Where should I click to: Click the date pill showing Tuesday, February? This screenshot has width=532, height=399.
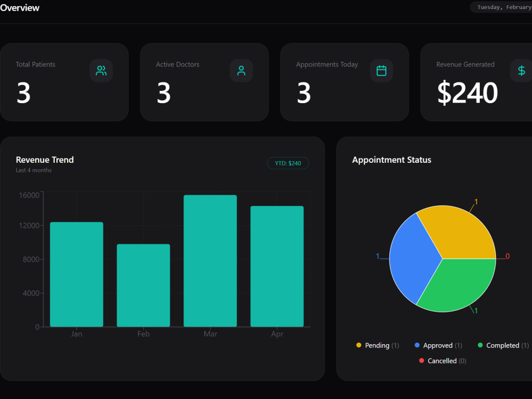pyautogui.click(x=501, y=7)
